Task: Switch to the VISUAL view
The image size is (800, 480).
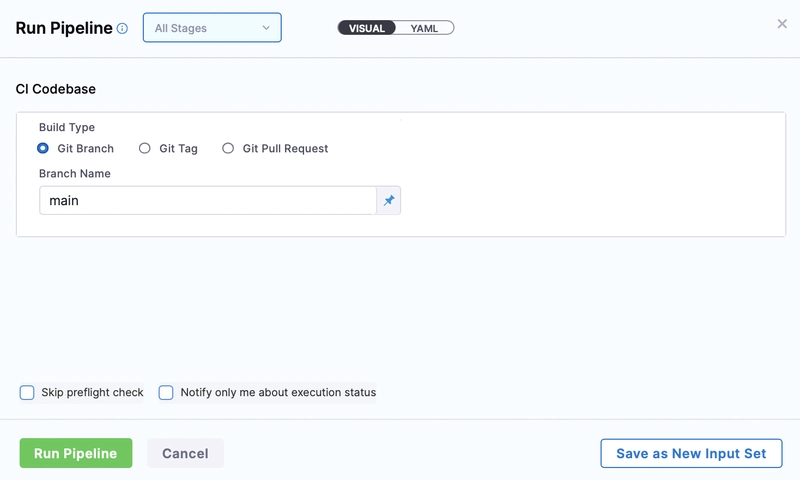Action: tap(366, 28)
